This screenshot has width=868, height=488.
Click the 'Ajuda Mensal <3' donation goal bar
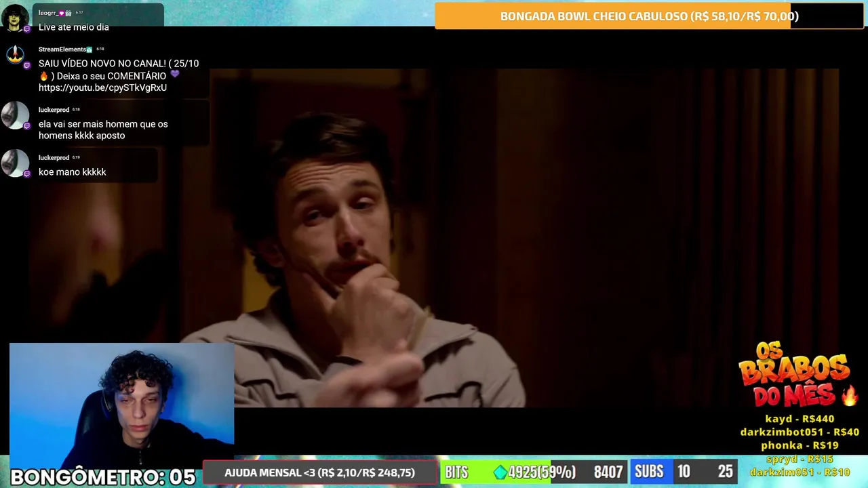(x=319, y=472)
